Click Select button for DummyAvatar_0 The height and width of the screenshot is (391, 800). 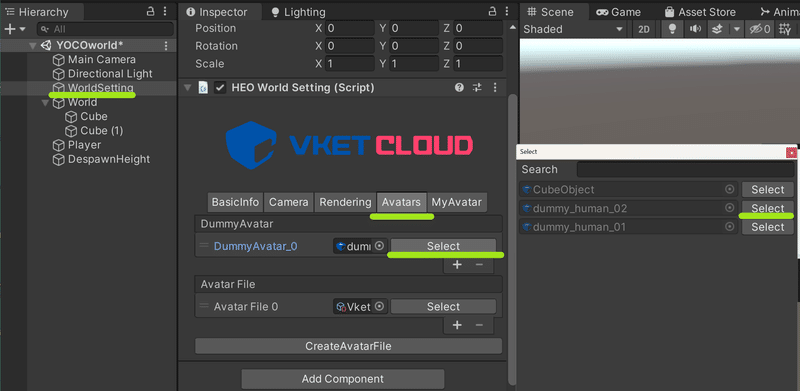(x=443, y=246)
